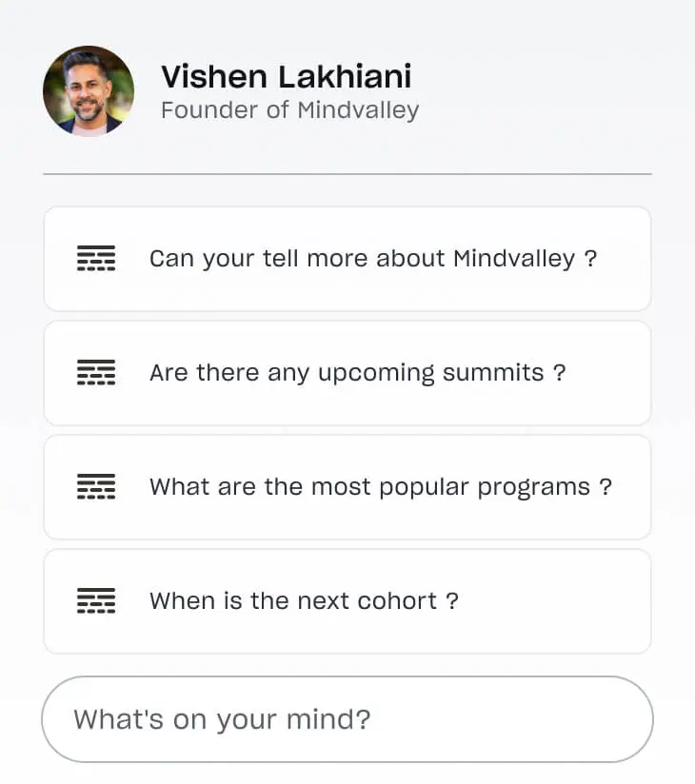
Task: Click the question mark ending the popular programs prompt
Action: [606, 487]
